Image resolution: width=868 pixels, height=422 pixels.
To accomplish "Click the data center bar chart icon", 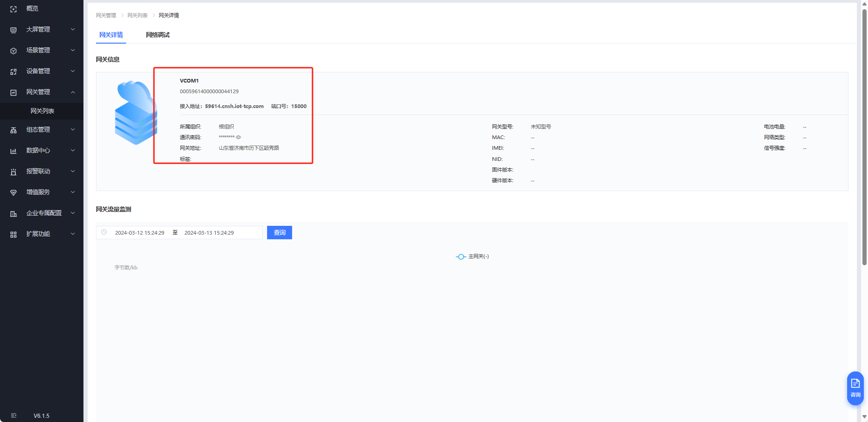I will (13, 151).
